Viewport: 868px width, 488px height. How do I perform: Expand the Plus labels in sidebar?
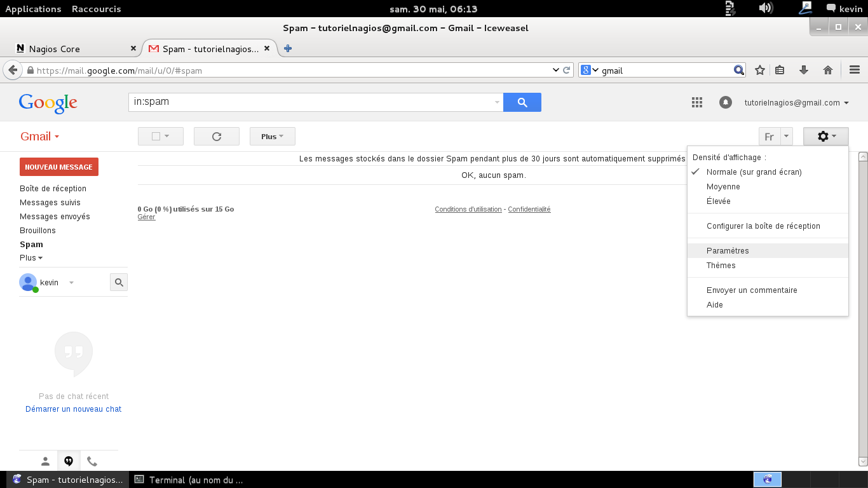(x=31, y=258)
